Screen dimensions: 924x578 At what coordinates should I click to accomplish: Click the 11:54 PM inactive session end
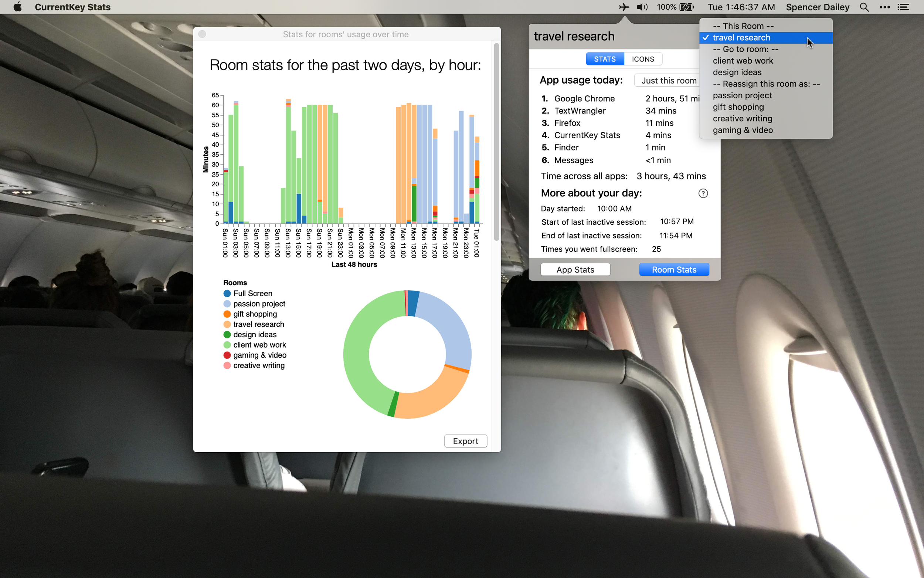[676, 236]
